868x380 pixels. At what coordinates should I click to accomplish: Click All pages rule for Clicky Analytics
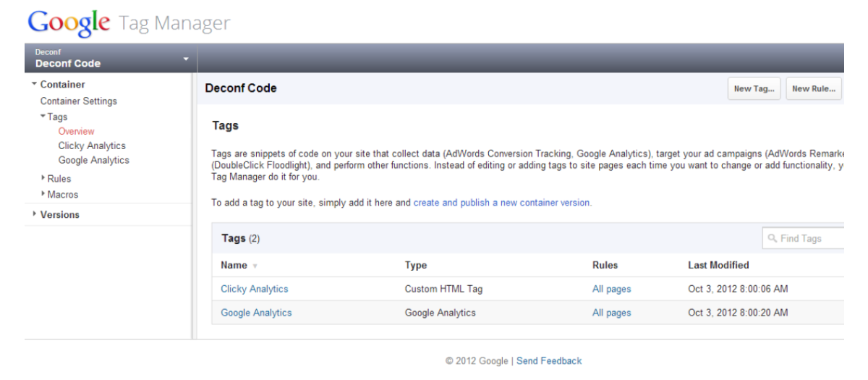[611, 289]
